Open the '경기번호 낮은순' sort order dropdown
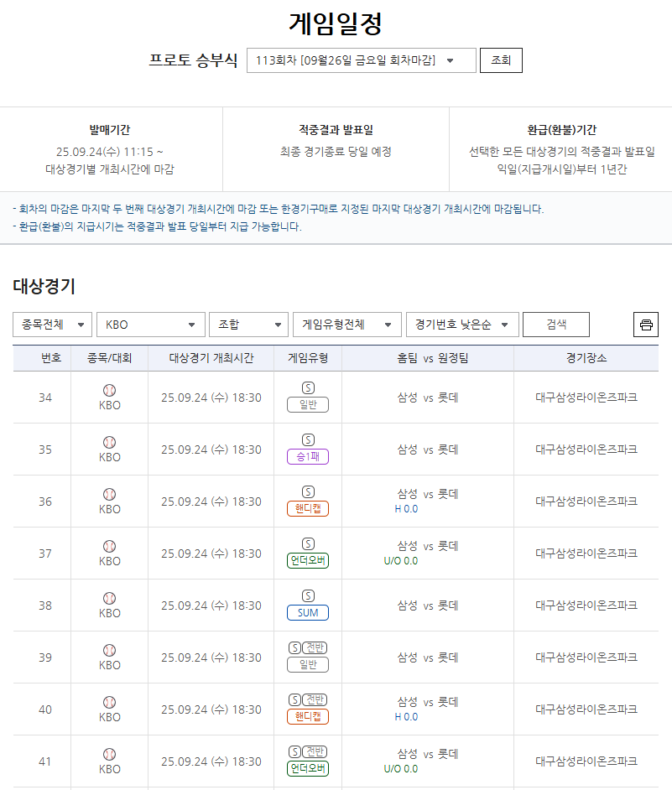Screen dimensions: 672x790 pos(461,324)
